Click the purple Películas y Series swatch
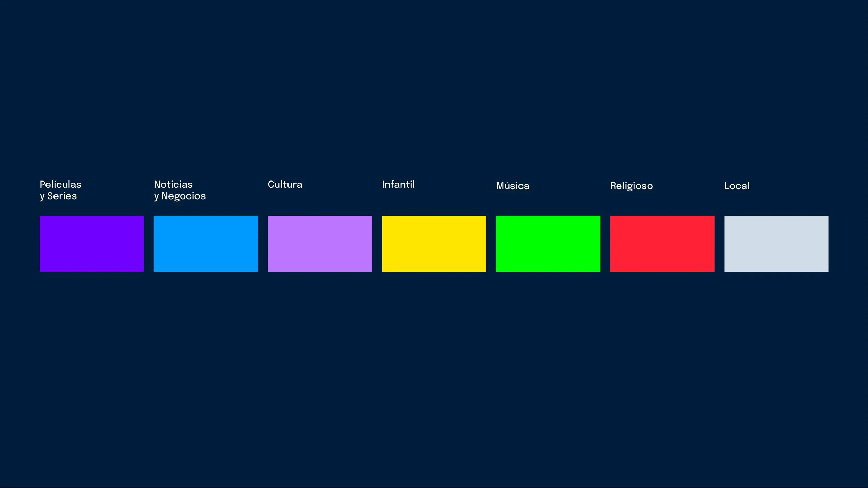 pyautogui.click(x=92, y=244)
